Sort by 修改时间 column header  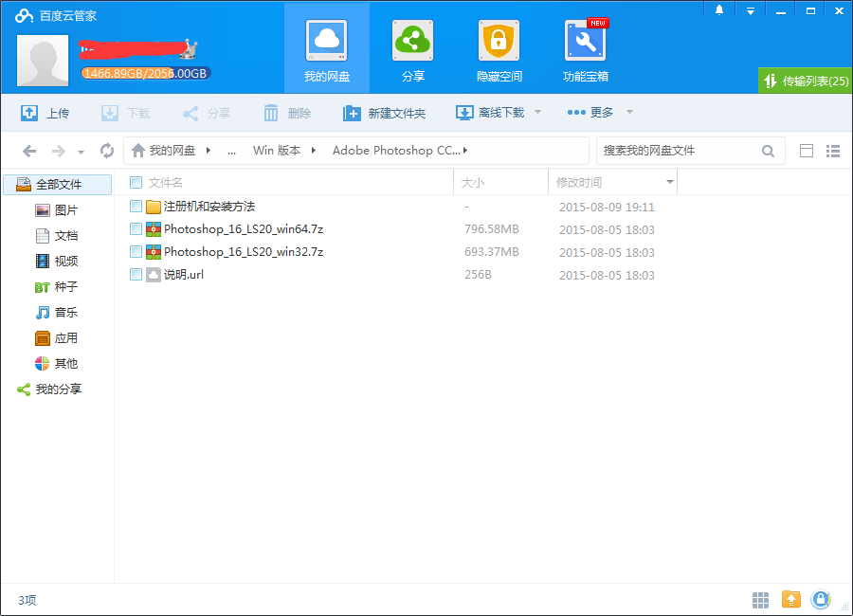(x=579, y=182)
